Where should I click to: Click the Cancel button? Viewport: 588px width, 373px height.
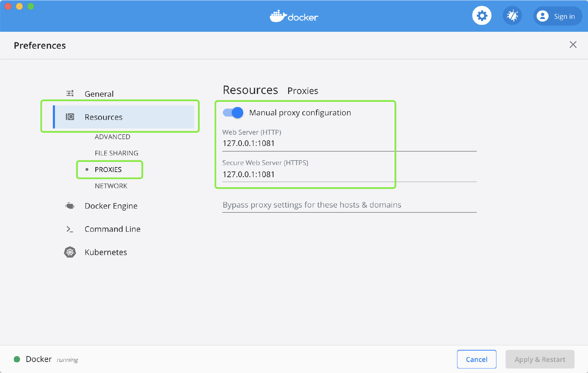(476, 359)
